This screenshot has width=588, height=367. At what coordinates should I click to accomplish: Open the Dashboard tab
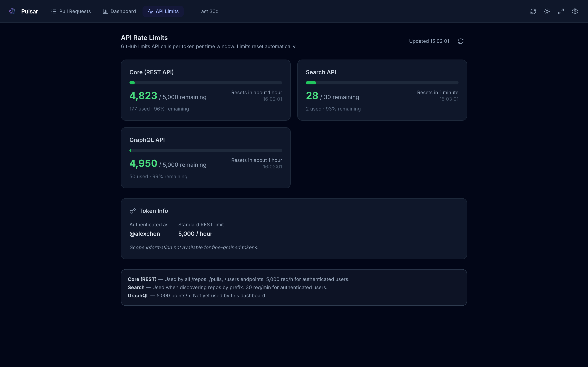click(119, 11)
